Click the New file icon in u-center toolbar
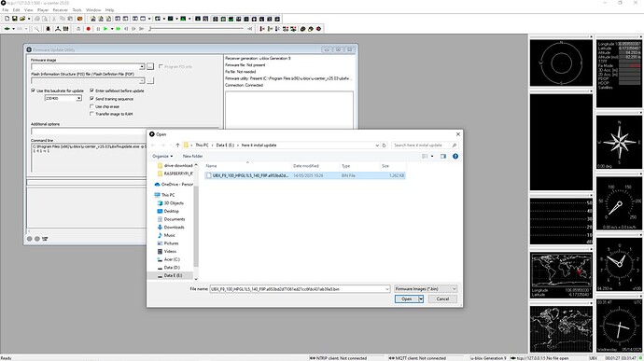Viewport: 644px width, 361px height. (7, 19)
